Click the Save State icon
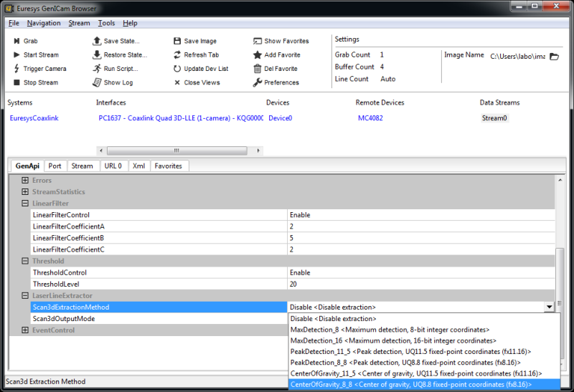Screen dimensions: 574x392 (x=97, y=42)
